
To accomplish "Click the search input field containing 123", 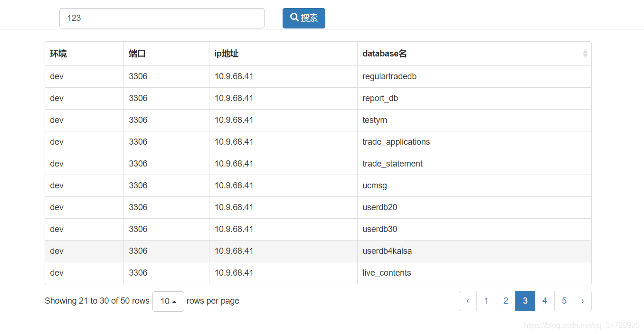I will coord(161,18).
